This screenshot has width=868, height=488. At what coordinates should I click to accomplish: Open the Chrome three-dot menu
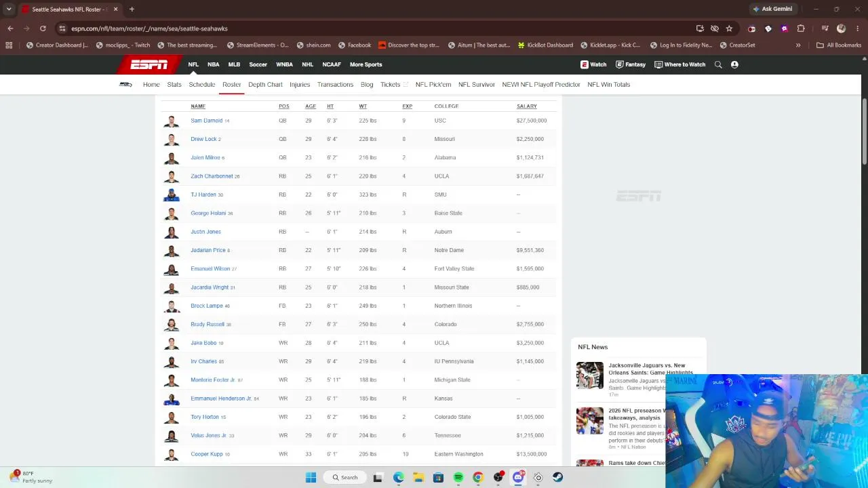858,28
